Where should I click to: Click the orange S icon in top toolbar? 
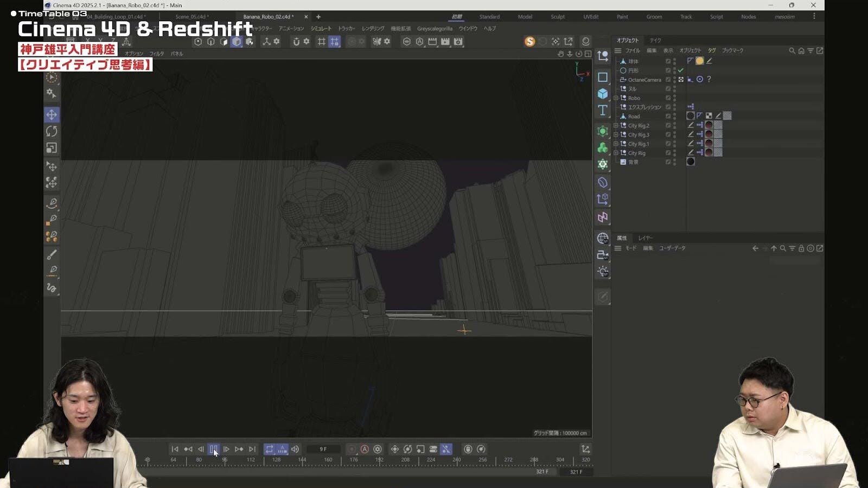point(529,42)
